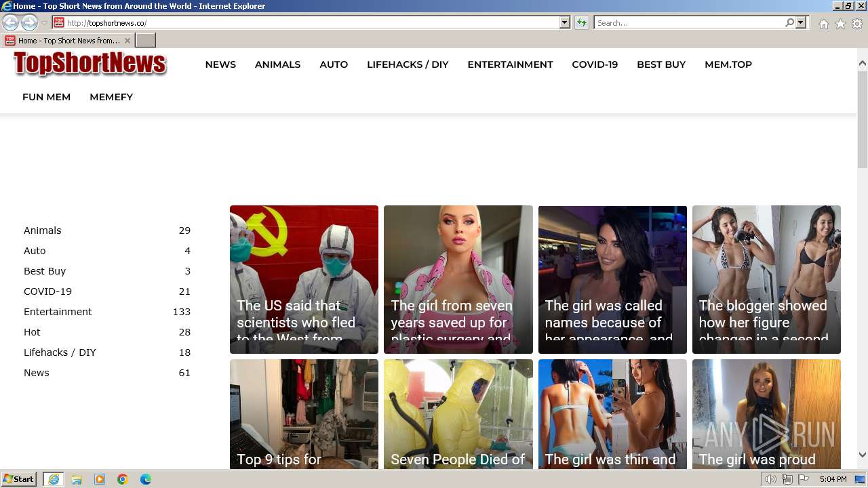868x488 pixels.
Task: Select Entertainment category in sidebar
Action: (x=58, y=312)
